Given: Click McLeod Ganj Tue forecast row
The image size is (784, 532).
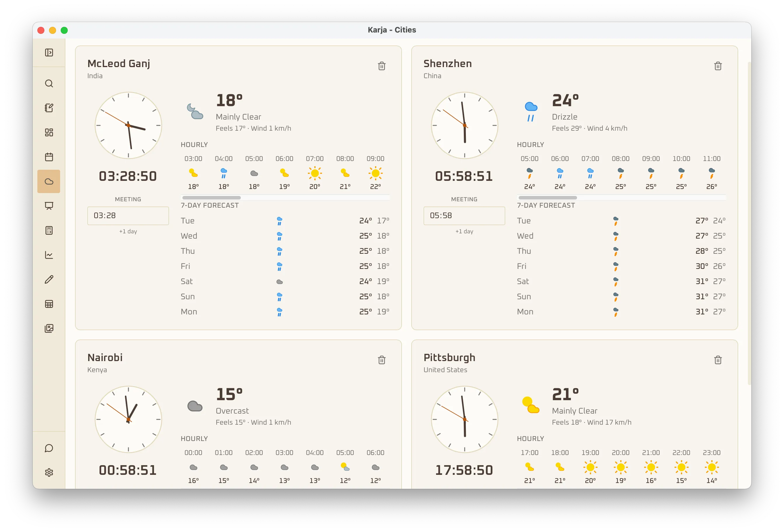Looking at the screenshot, I should point(285,221).
